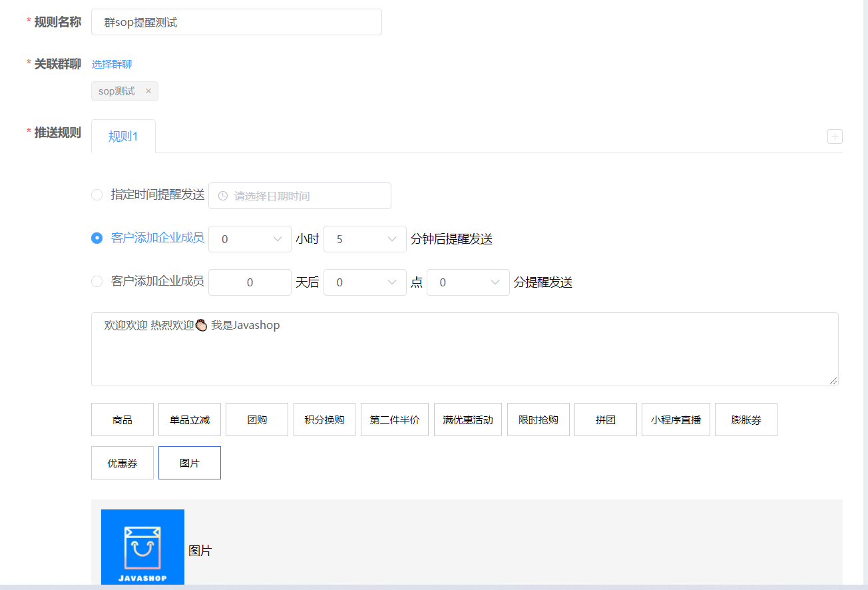Viewport: 868px width, 590px height.
Task: Focus the 规则名称 input field
Action: click(x=236, y=22)
